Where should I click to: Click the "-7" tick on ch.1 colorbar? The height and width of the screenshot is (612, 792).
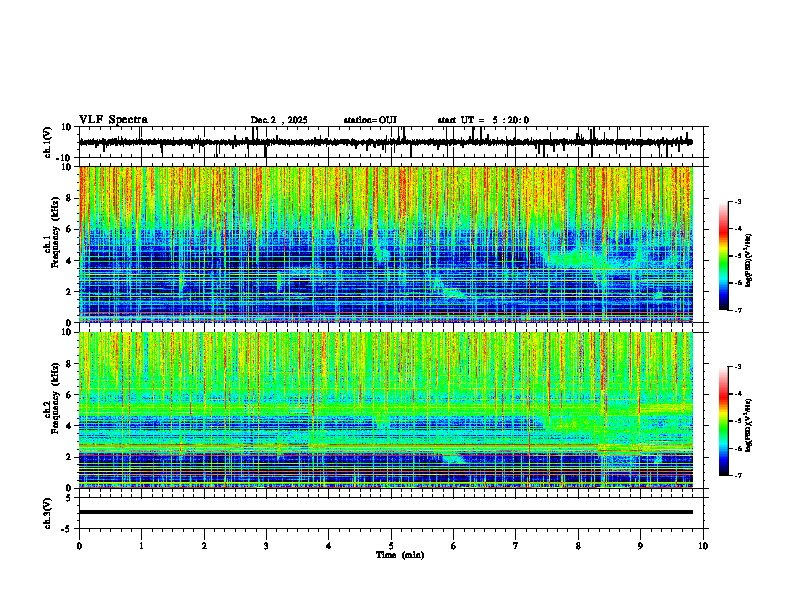[737, 310]
